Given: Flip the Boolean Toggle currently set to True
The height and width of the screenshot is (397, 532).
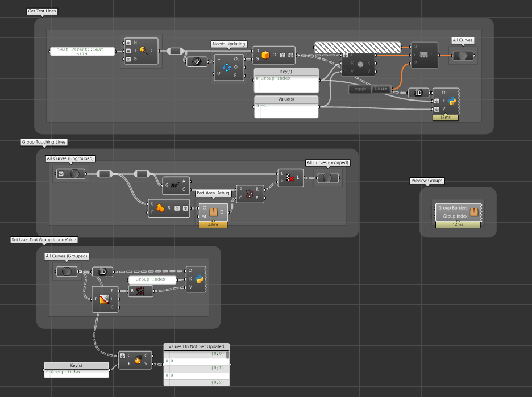Looking at the screenshot, I should pyautogui.click(x=381, y=89).
